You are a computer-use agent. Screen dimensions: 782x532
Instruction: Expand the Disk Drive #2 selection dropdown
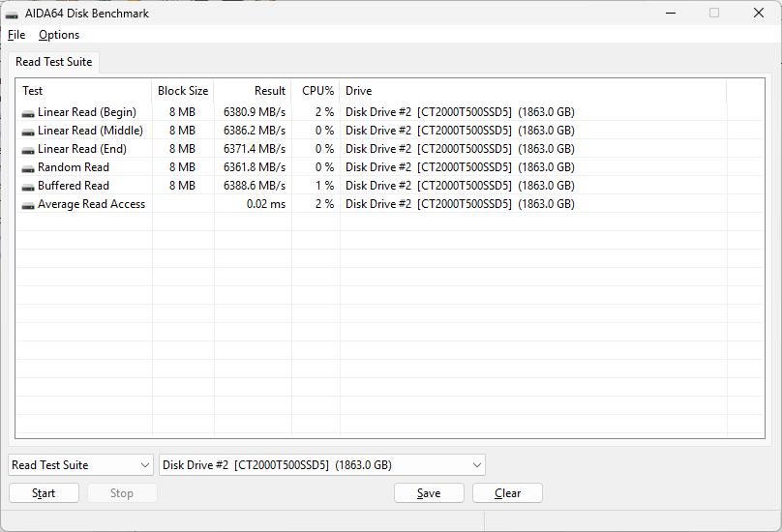[x=321, y=465]
